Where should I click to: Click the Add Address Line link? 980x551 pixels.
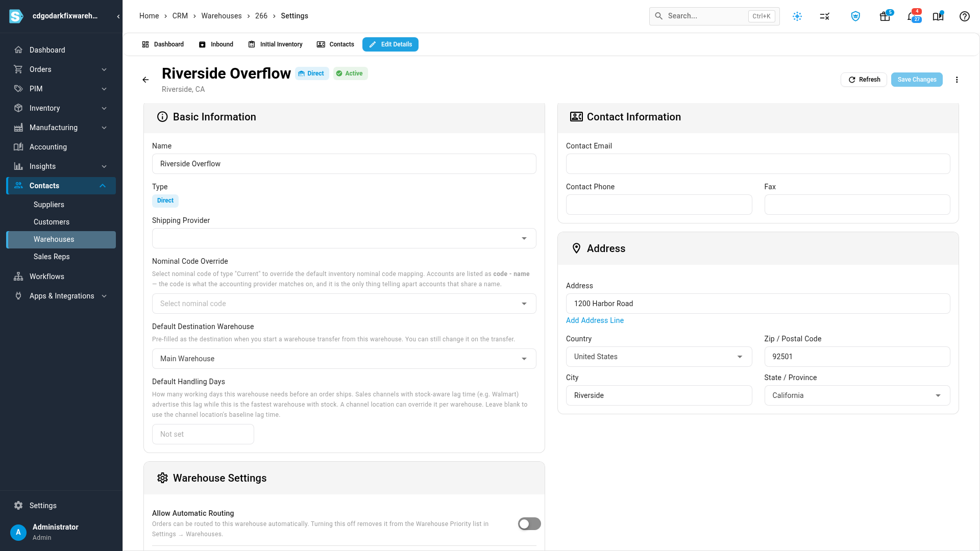[x=595, y=320]
